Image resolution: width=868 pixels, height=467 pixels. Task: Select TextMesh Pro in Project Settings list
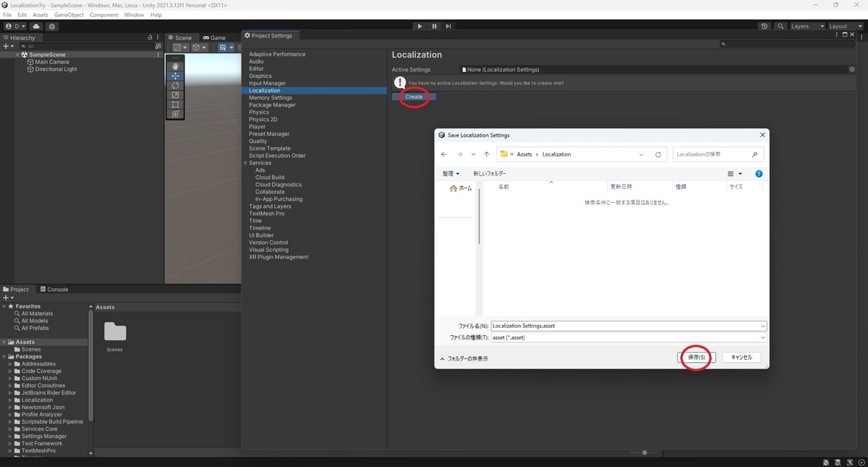[266, 214]
